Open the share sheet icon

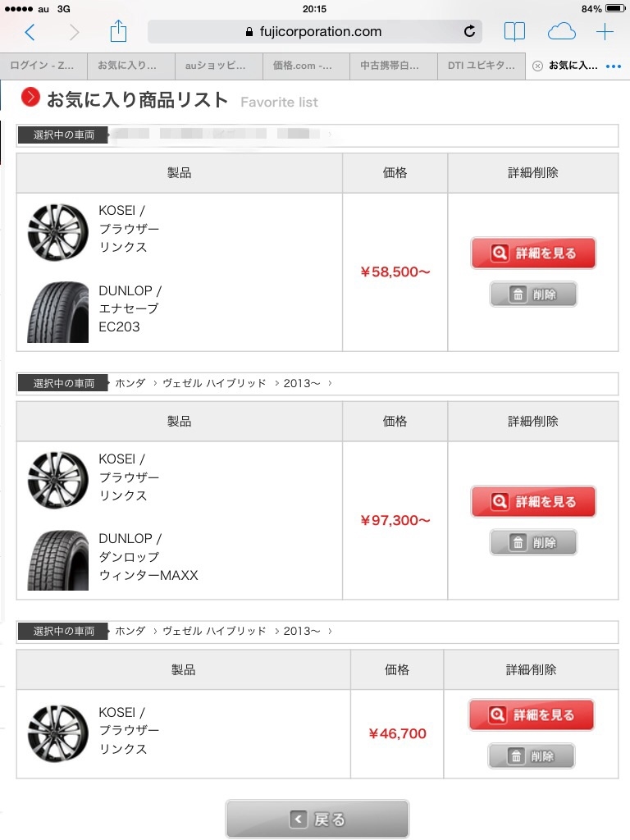pyautogui.click(x=119, y=32)
